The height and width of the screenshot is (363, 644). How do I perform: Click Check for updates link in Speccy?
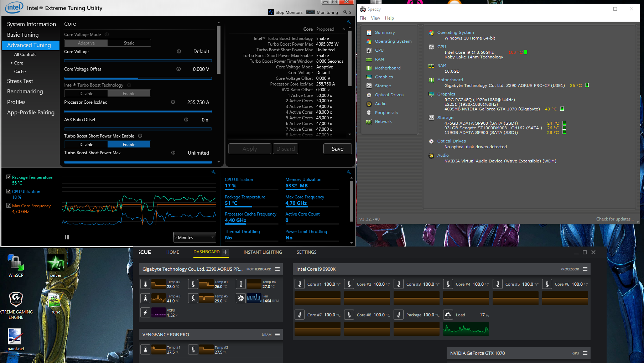(615, 219)
